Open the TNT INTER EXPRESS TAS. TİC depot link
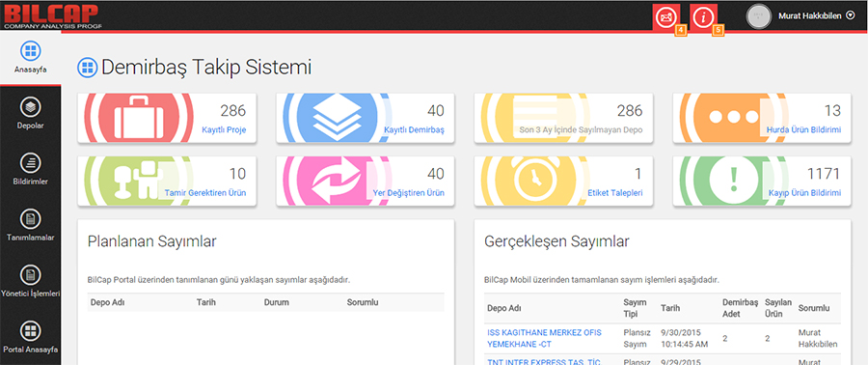 [x=544, y=362]
